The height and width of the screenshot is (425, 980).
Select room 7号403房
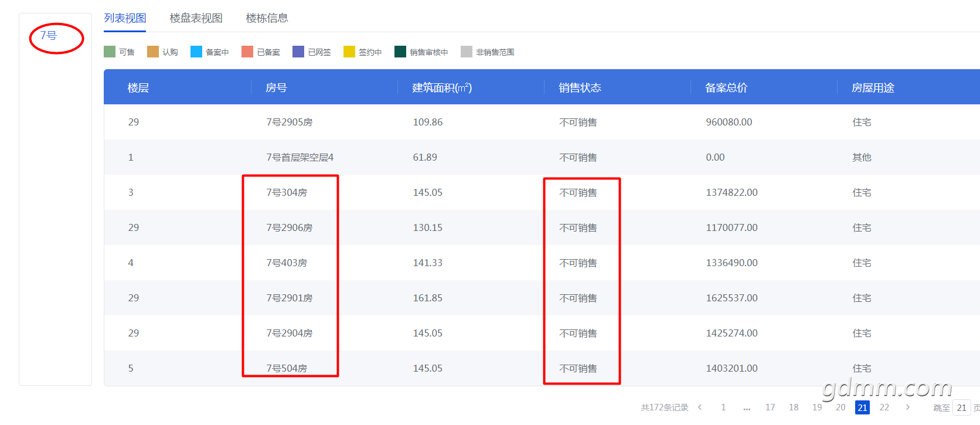287,263
